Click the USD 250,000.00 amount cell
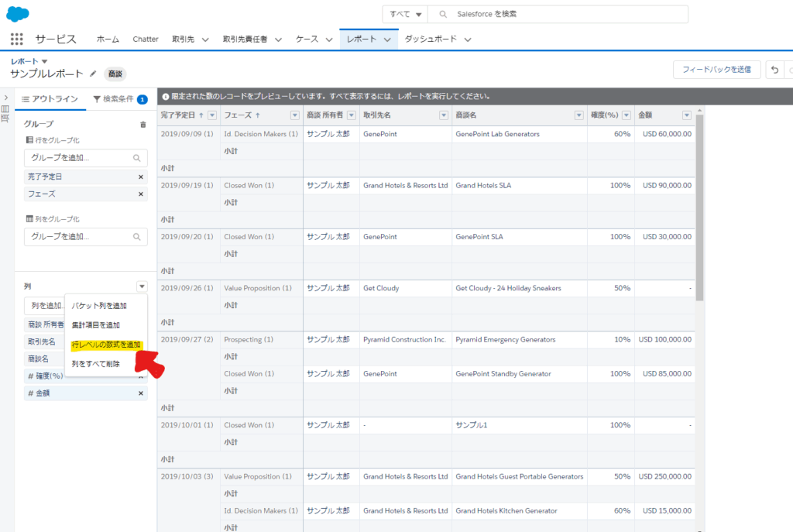This screenshot has width=793, height=532. point(664,477)
